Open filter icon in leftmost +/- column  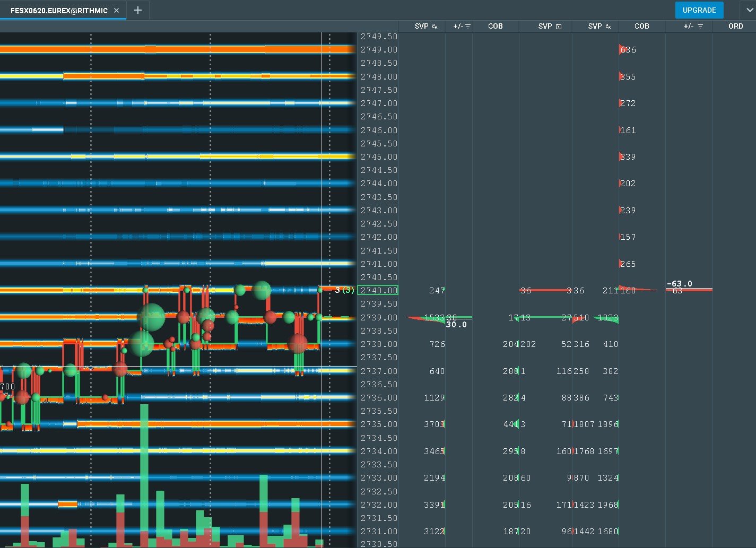pos(468,27)
